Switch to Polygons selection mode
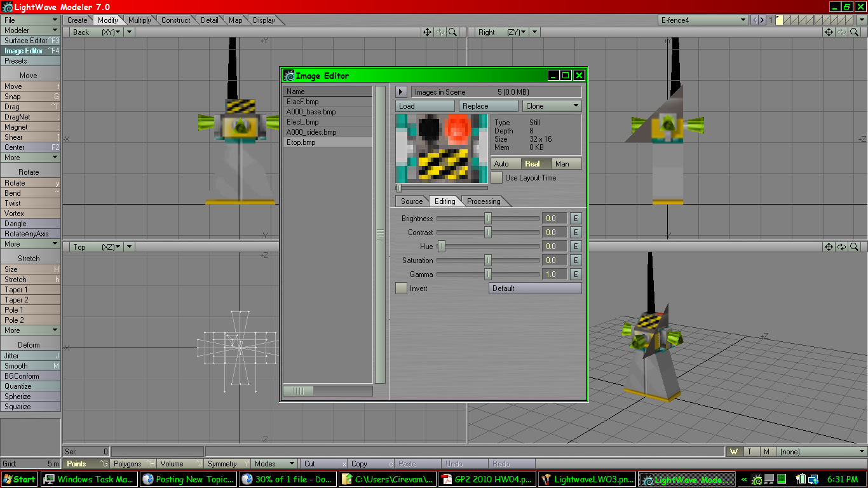 133,464
